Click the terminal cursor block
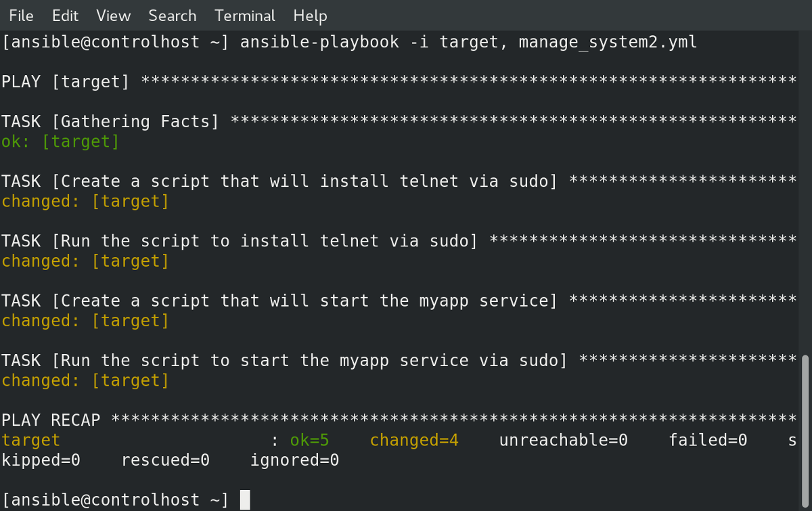This screenshot has width=812, height=511. tap(245, 499)
